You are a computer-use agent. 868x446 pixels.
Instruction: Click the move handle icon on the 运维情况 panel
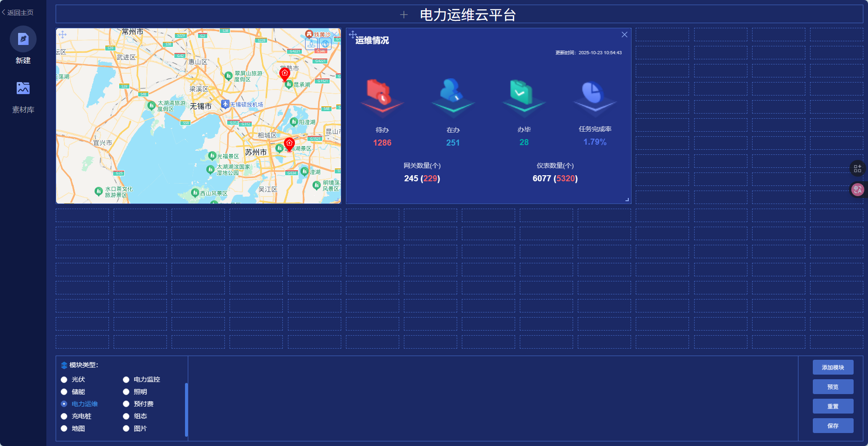click(352, 34)
